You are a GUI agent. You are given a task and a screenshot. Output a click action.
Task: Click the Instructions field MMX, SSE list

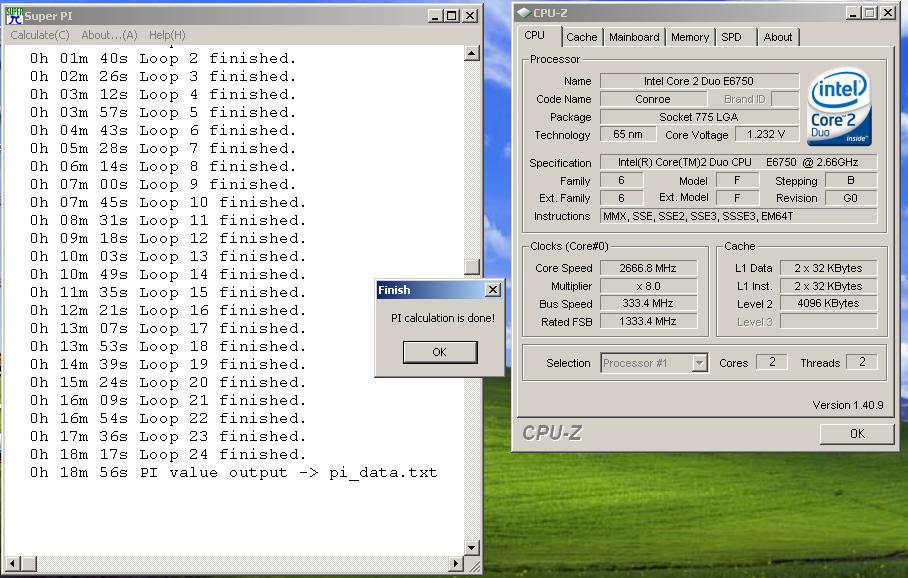click(738, 216)
